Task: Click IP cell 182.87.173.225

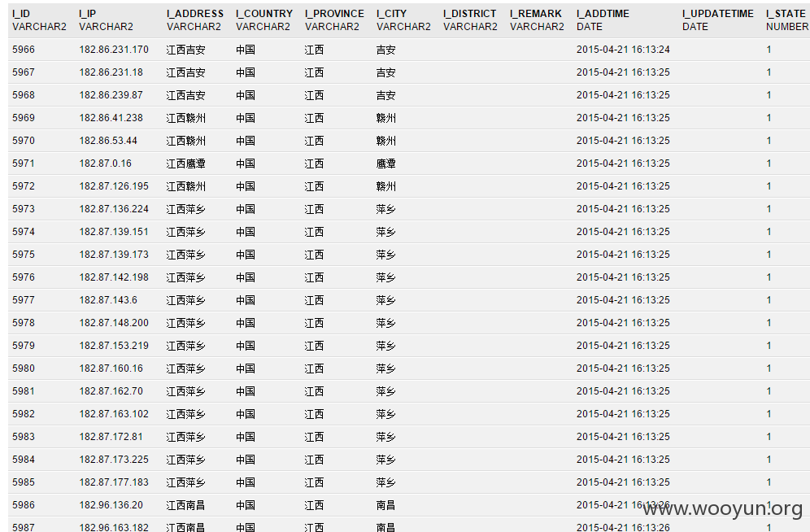Action: click(x=114, y=459)
